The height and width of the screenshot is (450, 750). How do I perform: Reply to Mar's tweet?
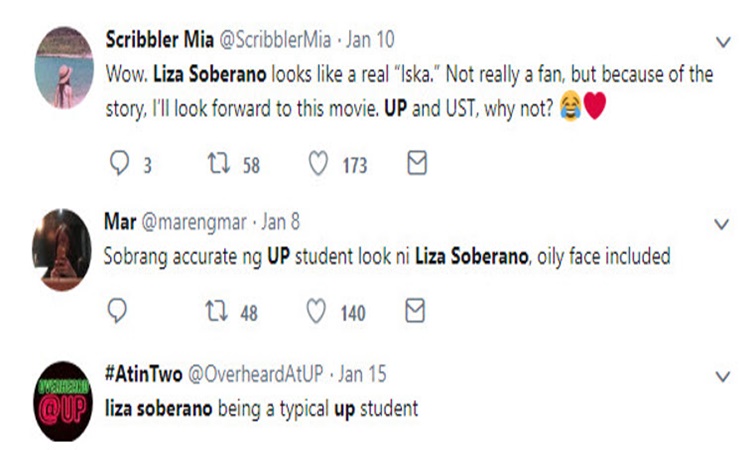117,312
